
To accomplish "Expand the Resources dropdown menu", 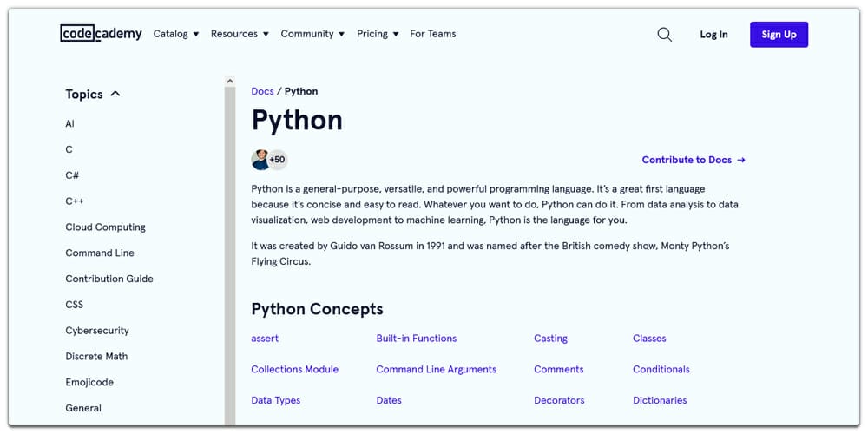I will 240,34.
